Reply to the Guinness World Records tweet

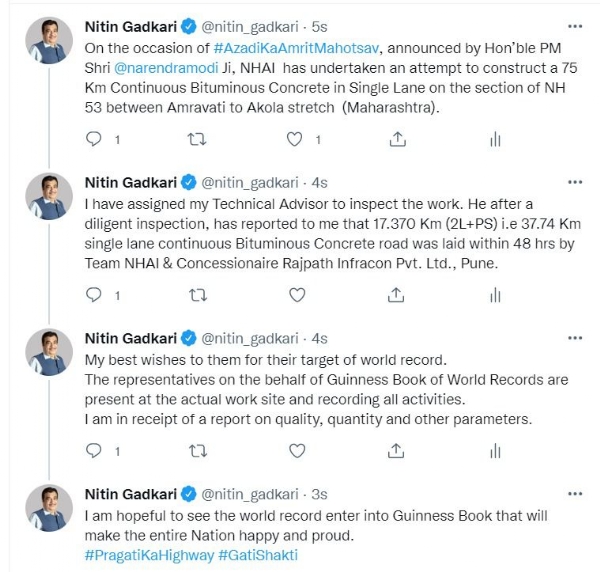[x=94, y=451]
